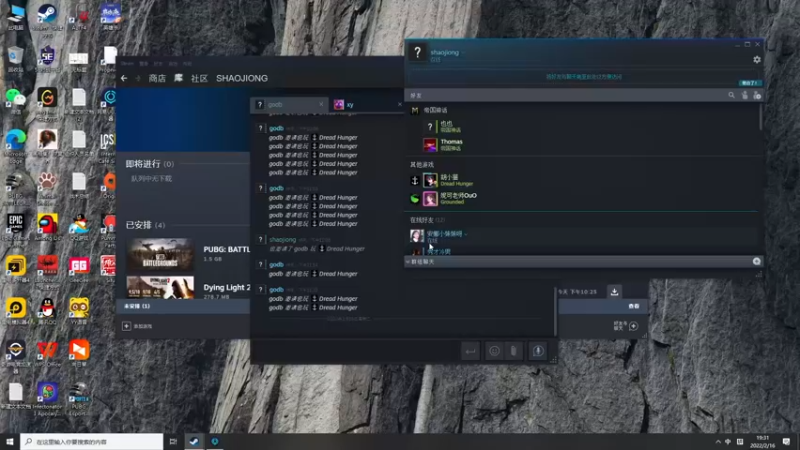The width and height of the screenshot is (800, 450).
Task: Open Task View on the taskbar
Action: pyautogui.click(x=173, y=441)
